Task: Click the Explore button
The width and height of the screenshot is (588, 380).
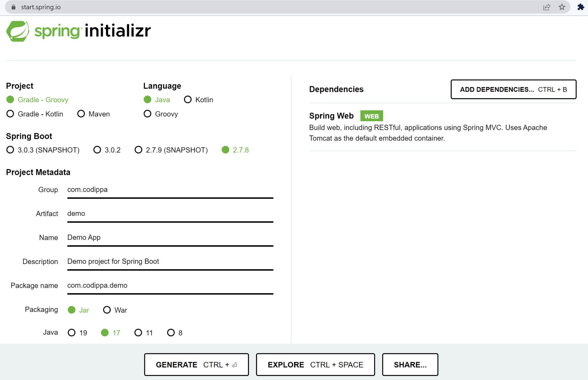Action: pos(315,364)
